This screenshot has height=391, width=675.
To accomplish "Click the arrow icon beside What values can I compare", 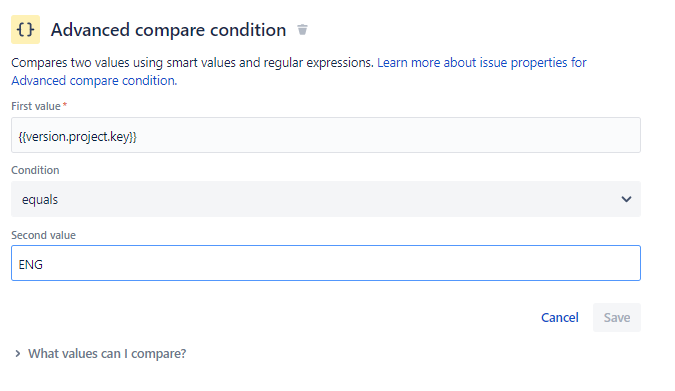I will point(17,354).
